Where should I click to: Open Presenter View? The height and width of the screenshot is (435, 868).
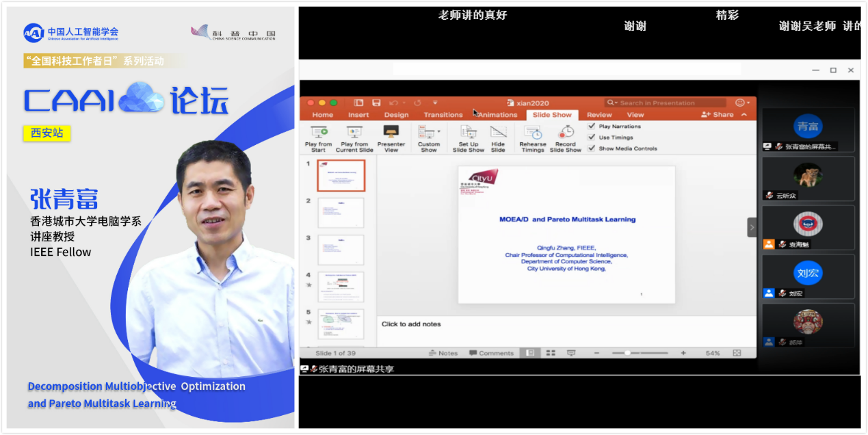pyautogui.click(x=391, y=133)
